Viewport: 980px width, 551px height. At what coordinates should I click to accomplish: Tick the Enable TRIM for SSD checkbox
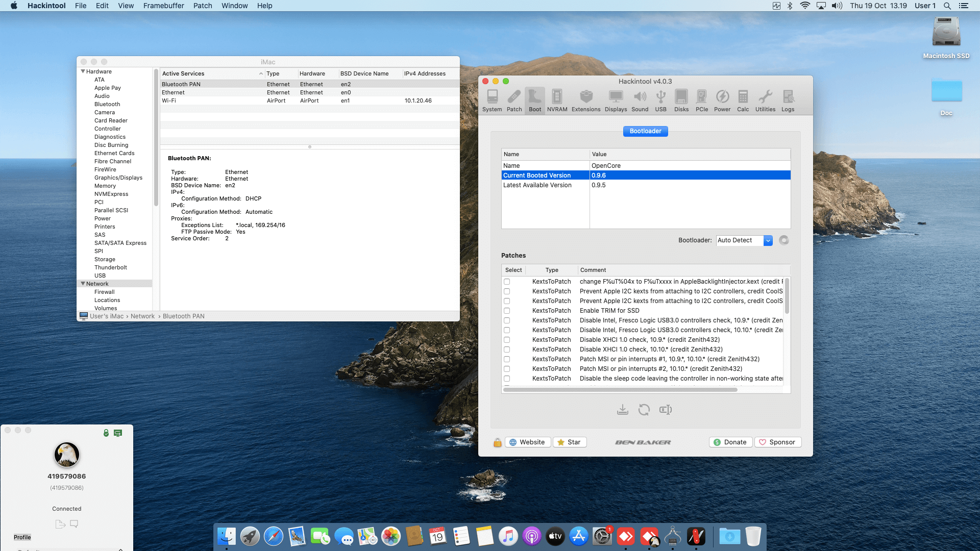[507, 311]
